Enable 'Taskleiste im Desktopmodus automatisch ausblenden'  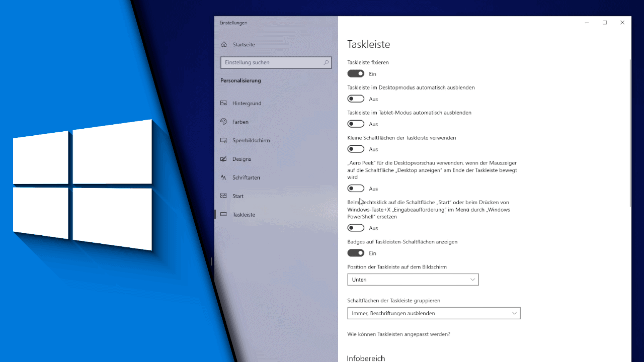pyautogui.click(x=356, y=99)
